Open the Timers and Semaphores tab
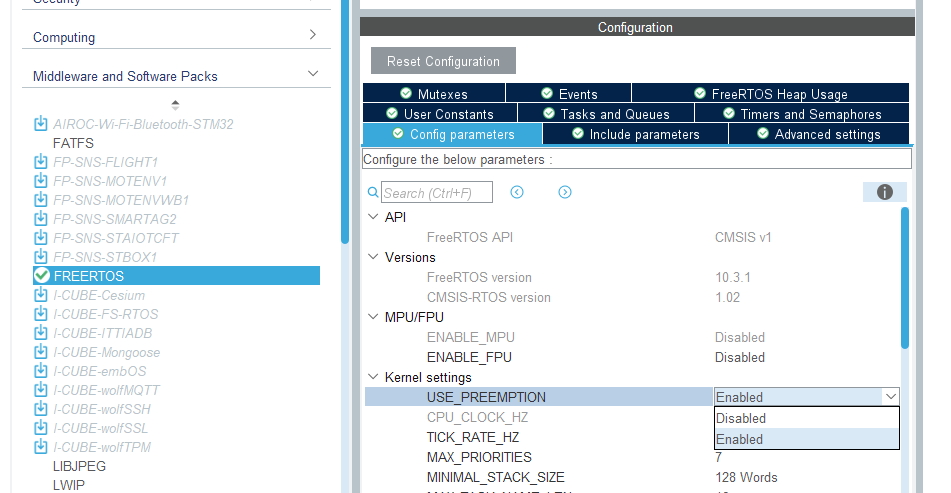The width and height of the screenshot is (951, 493). (802, 114)
